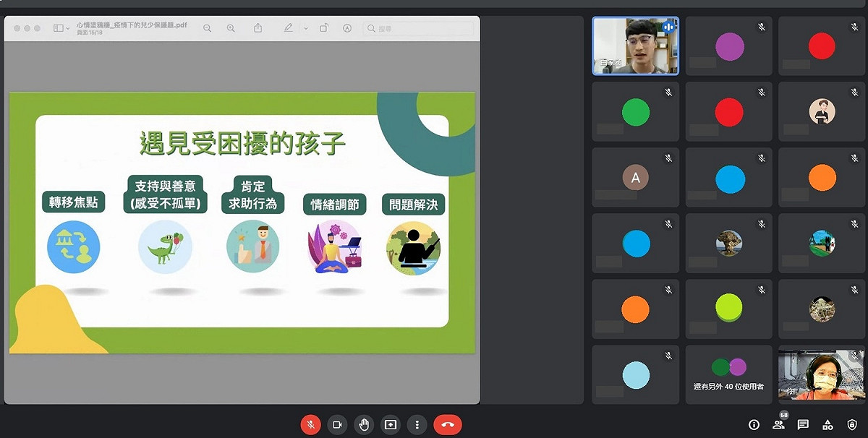
Task: Select the masked woman's video tile
Action: 821,375
